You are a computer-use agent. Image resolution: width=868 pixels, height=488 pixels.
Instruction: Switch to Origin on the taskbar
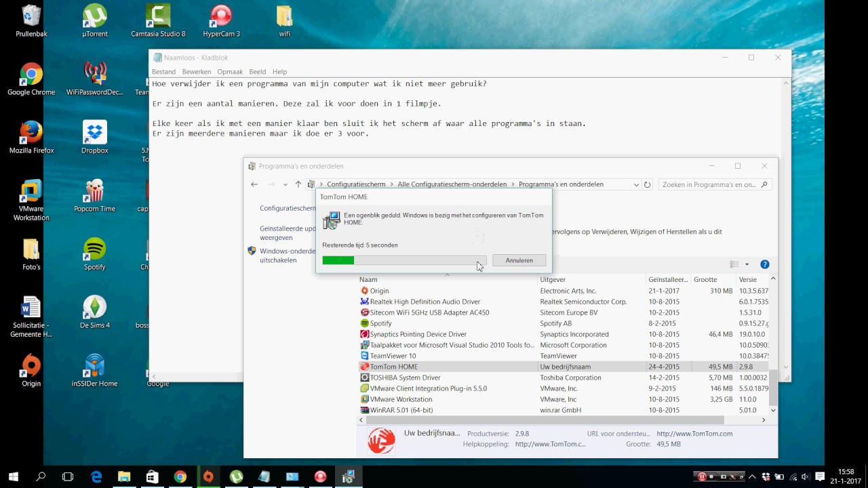(x=208, y=477)
